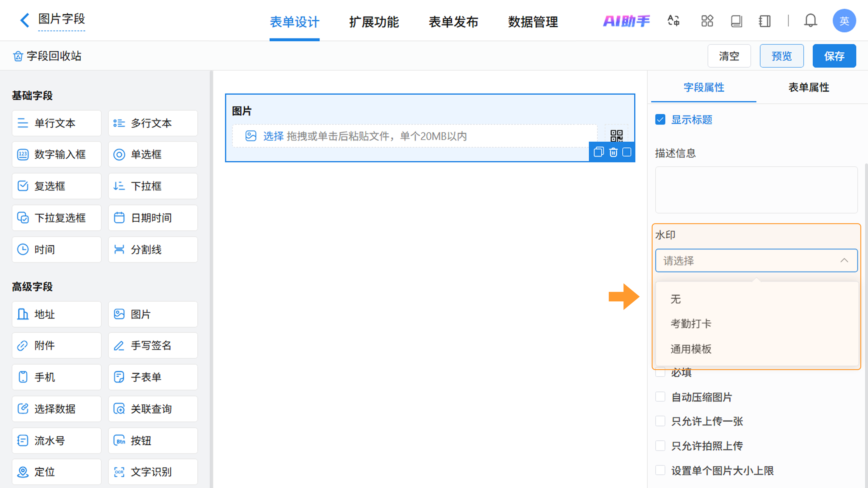
Task: Click the back arrow icon
Action: coord(25,20)
